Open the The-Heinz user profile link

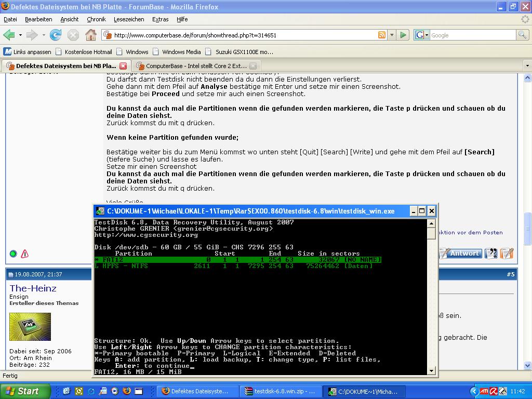(33, 288)
